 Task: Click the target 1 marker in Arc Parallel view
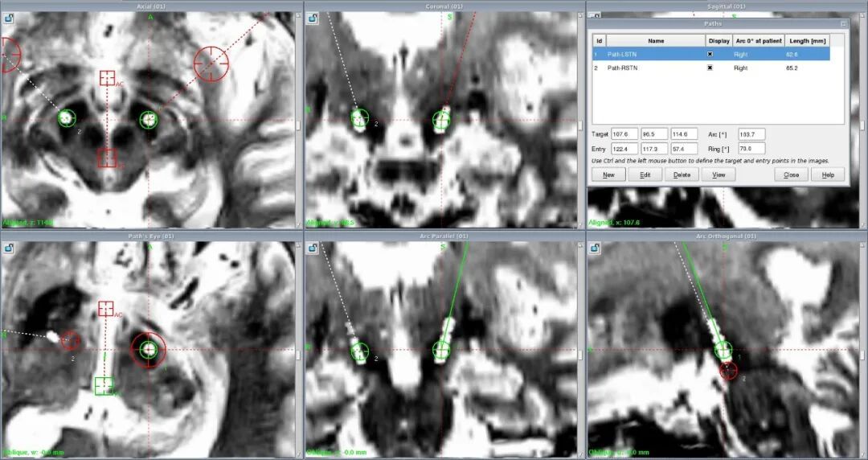pos(441,350)
